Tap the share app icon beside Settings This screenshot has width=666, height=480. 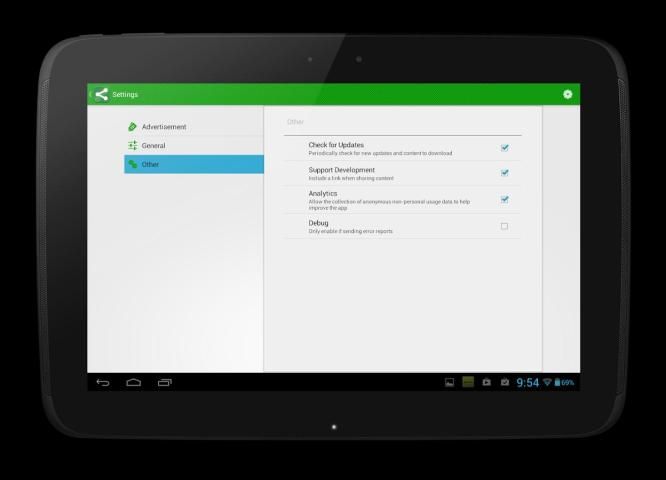coord(101,95)
